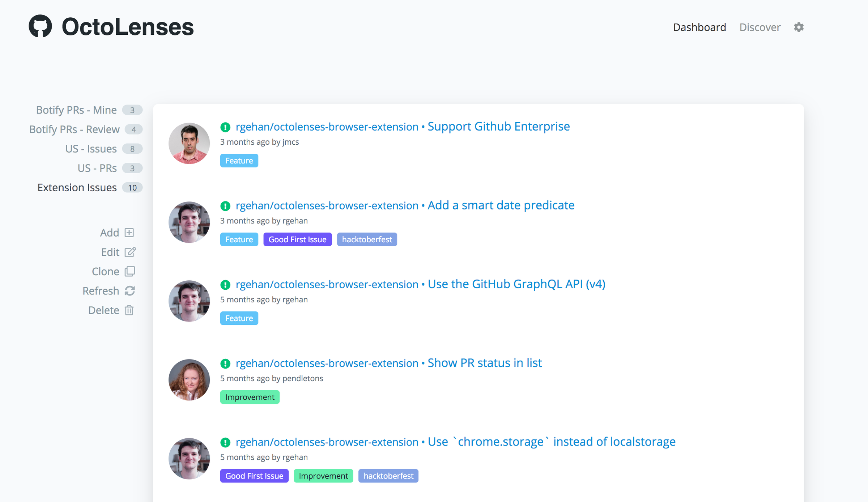Open the Use chrome.storage instead of localstorage issue
Screen dimensions: 868x502
tap(552, 442)
